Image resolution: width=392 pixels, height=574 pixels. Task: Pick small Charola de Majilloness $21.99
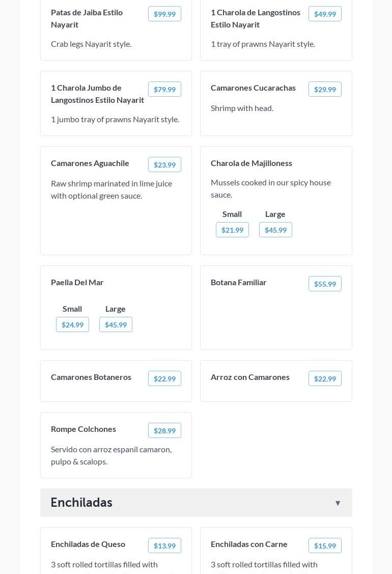pos(232,230)
